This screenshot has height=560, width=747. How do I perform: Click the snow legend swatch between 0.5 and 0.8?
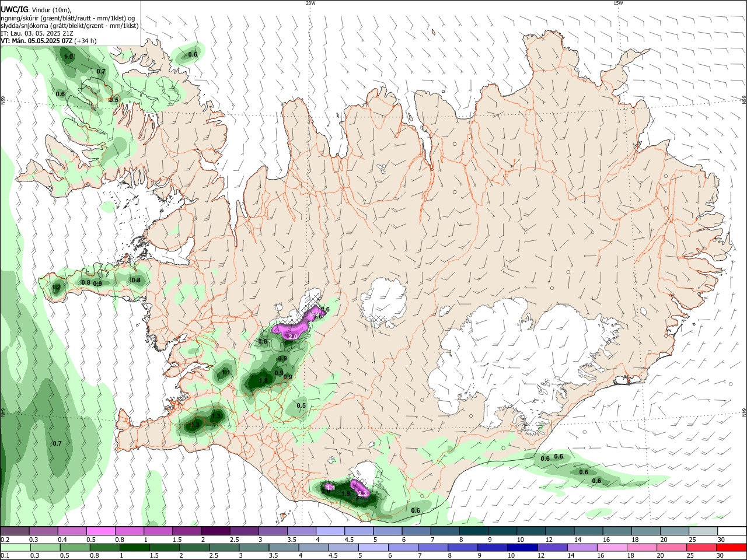pos(100,531)
